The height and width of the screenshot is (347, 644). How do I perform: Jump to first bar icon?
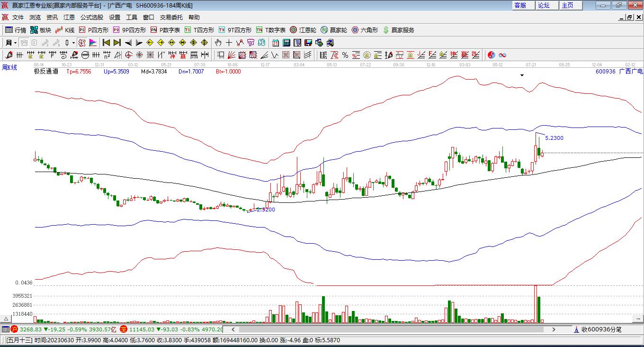pos(106,43)
